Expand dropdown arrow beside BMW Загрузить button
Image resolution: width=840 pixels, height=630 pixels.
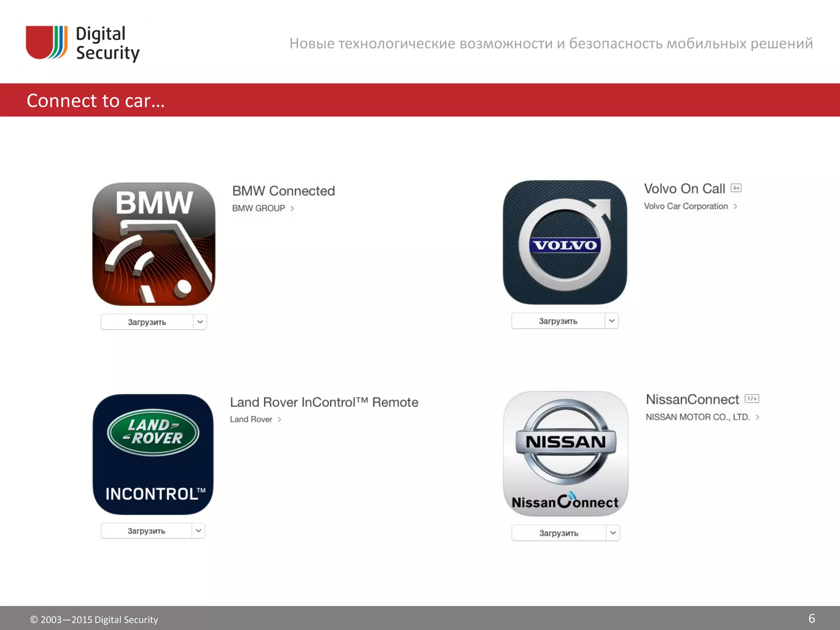point(200,322)
